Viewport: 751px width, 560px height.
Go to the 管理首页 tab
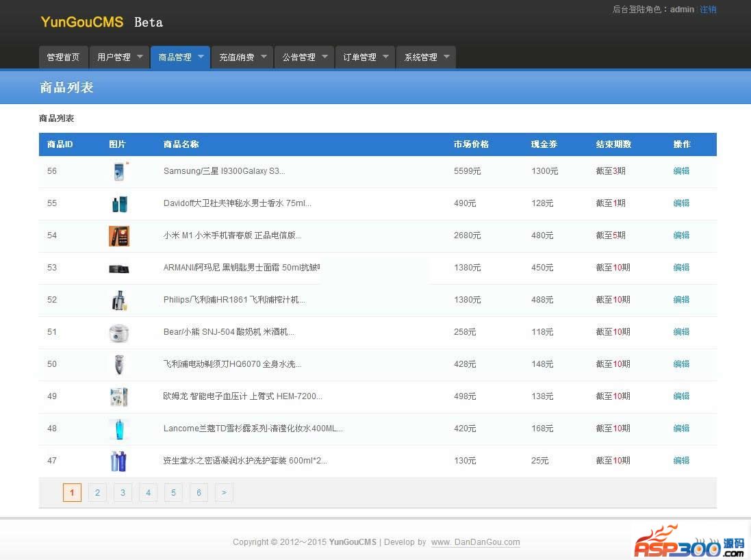63,58
